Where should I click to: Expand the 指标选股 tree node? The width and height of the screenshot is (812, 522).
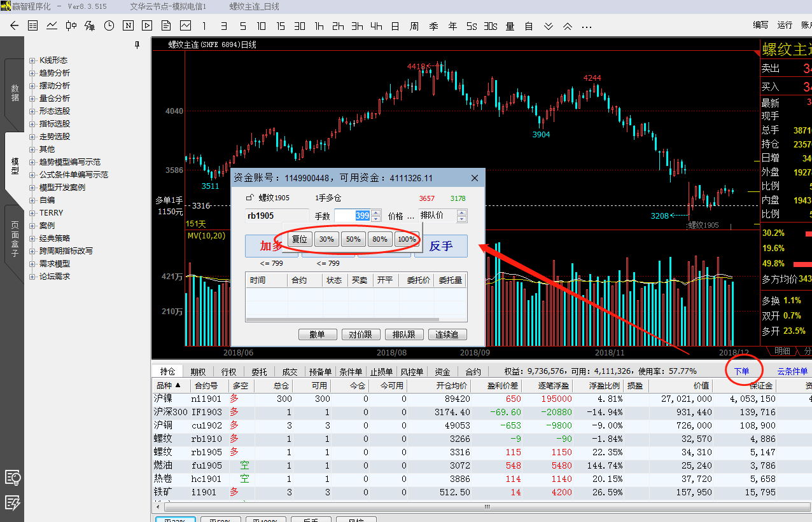(x=32, y=124)
